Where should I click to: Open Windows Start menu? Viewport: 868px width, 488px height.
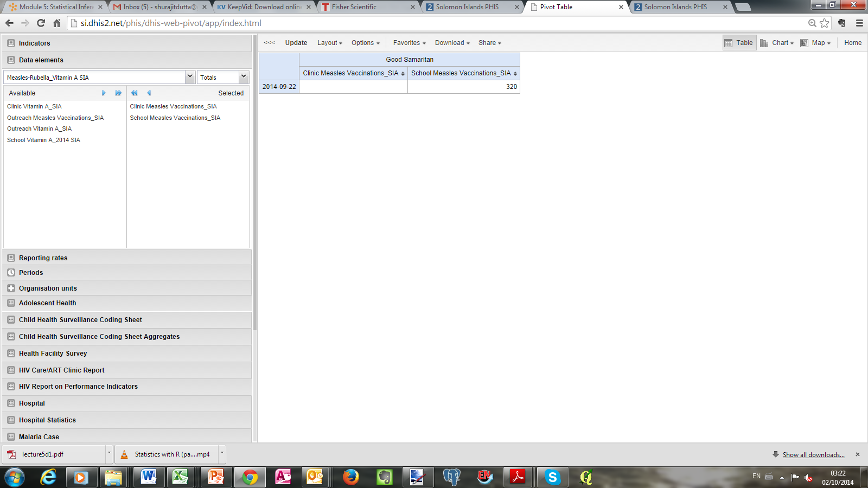[x=15, y=477]
